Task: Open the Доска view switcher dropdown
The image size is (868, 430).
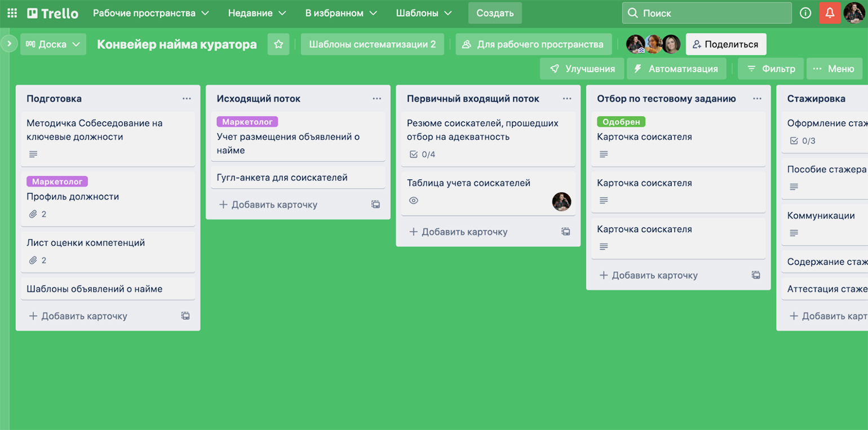Action: coord(54,44)
